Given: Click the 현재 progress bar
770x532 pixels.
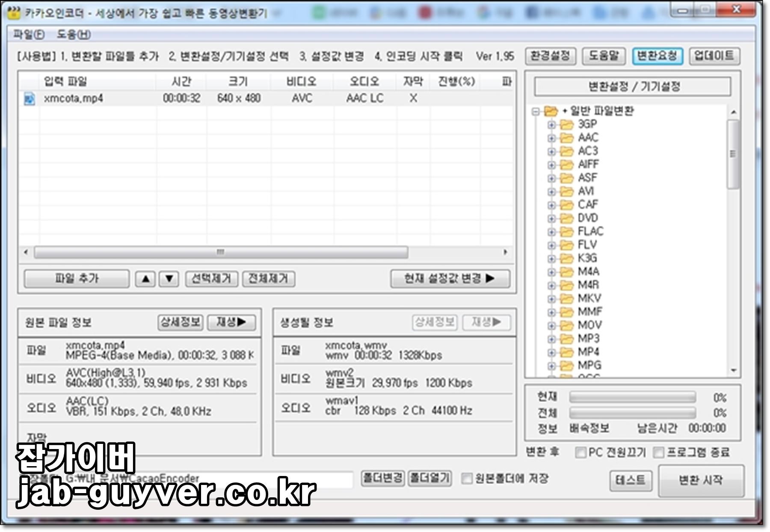Looking at the screenshot, I should pyautogui.click(x=632, y=398).
